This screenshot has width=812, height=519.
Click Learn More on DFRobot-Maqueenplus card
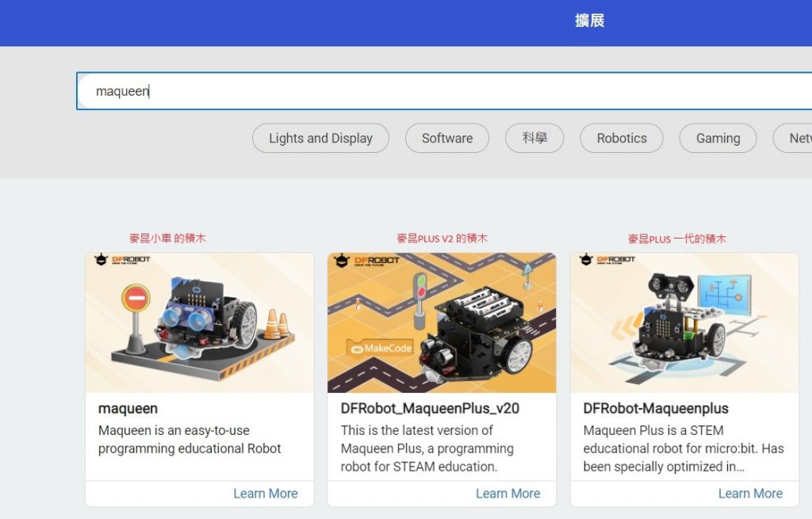750,494
